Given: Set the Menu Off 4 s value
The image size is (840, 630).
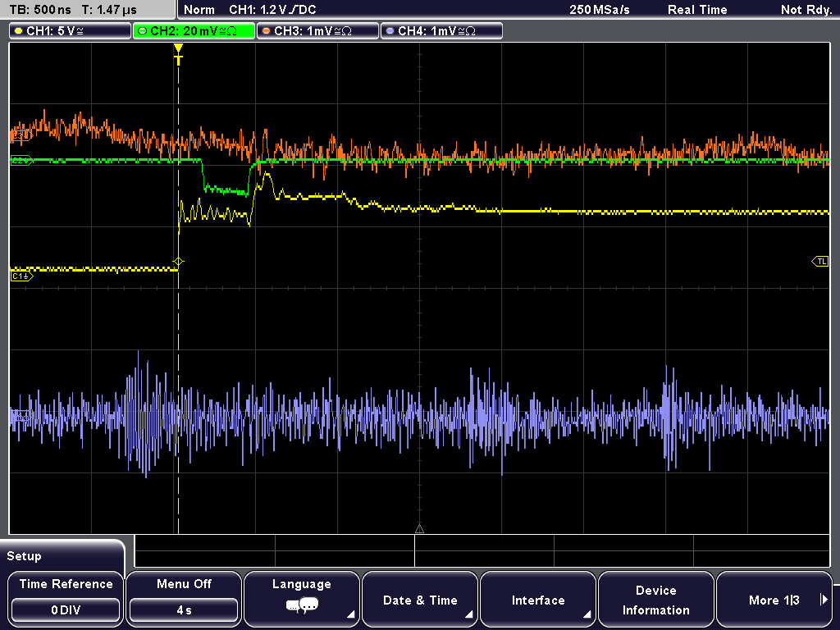Looking at the screenshot, I should point(184,610).
